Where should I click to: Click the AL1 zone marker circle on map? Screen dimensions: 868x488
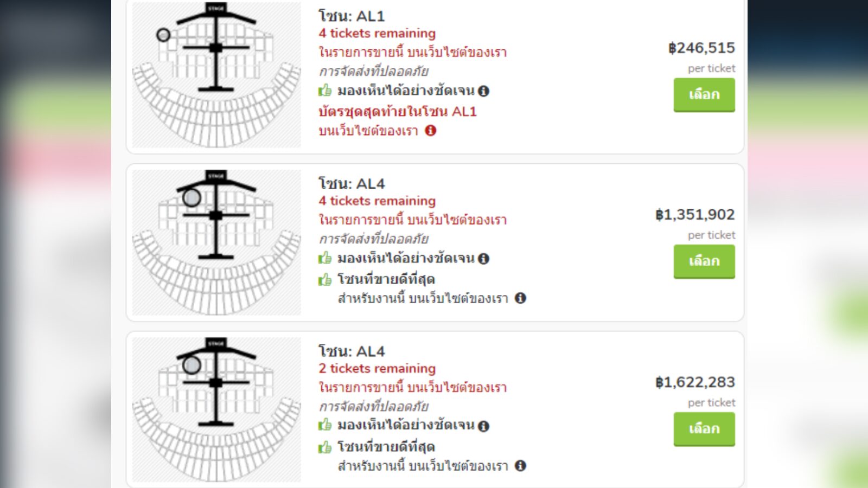163,35
